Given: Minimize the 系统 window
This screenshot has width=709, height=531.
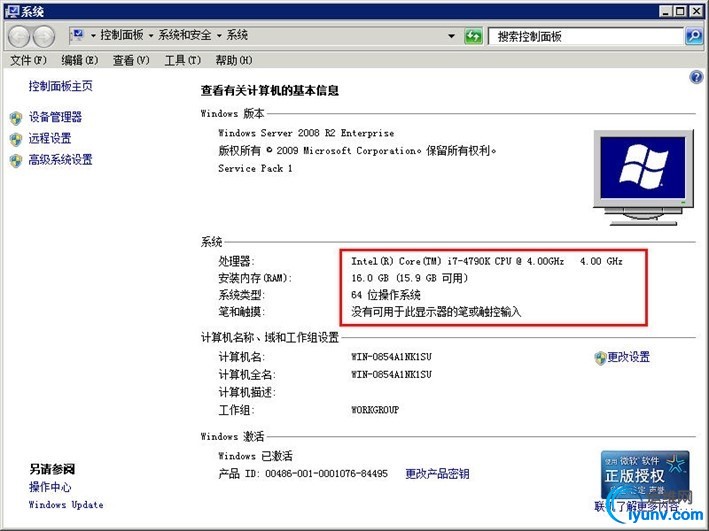Looking at the screenshot, I should click(x=665, y=11).
